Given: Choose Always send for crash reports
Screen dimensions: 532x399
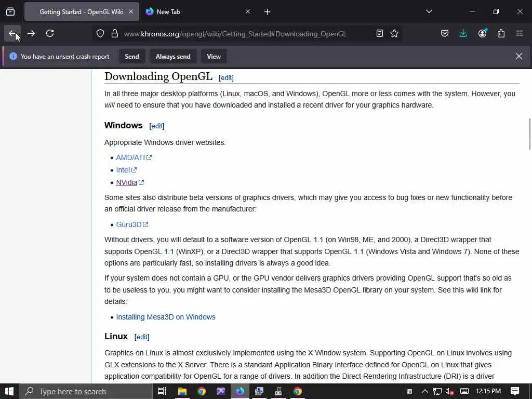Looking at the screenshot, I should coord(173,57).
